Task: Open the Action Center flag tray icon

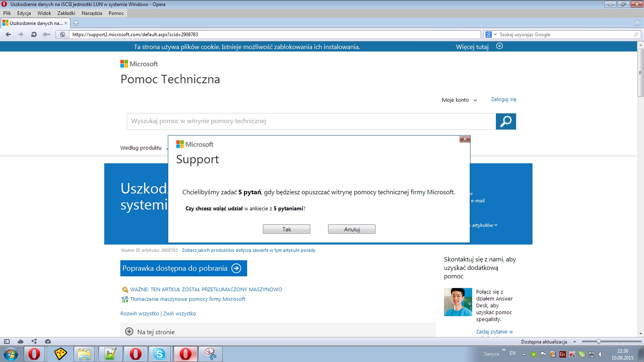Action: click(x=543, y=354)
